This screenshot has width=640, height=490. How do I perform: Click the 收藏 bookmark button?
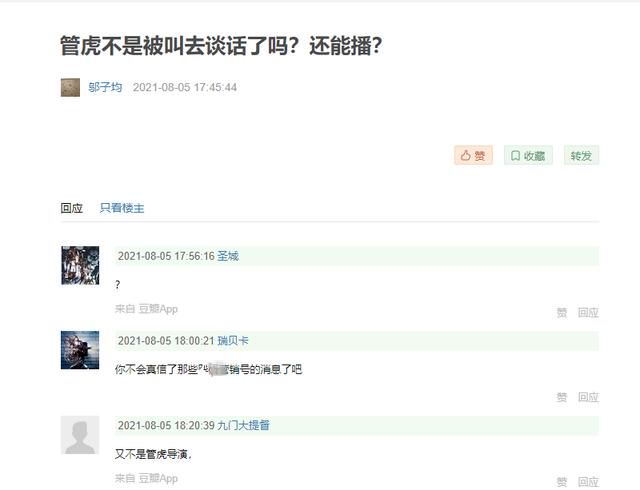[528, 156]
